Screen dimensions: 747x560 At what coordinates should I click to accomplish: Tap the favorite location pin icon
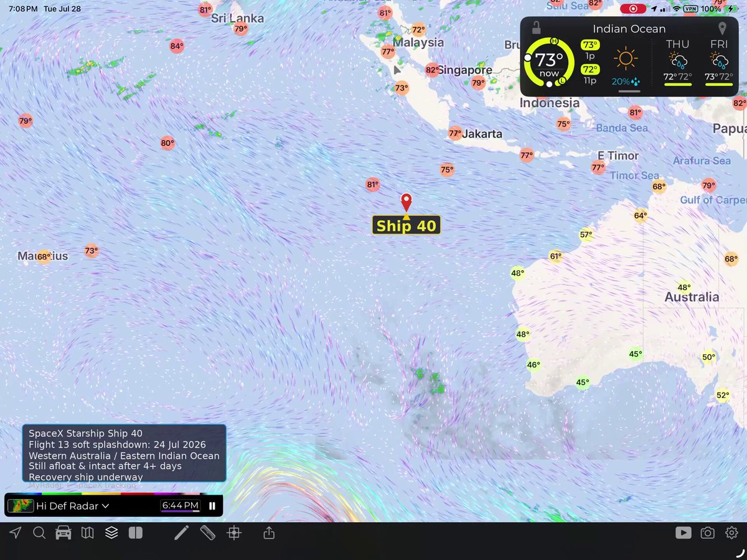[x=722, y=29]
